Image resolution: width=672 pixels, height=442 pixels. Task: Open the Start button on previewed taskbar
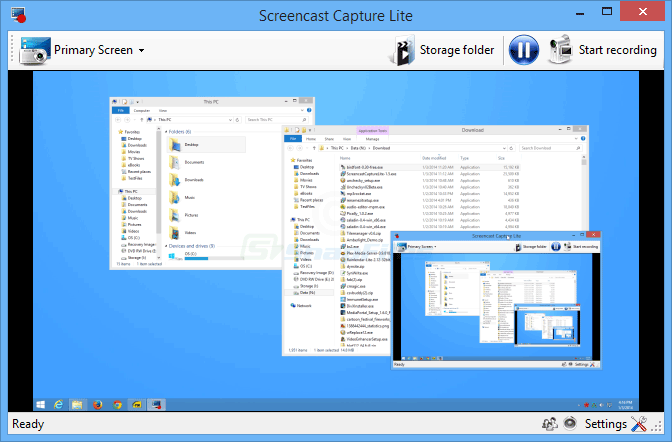[41, 405]
